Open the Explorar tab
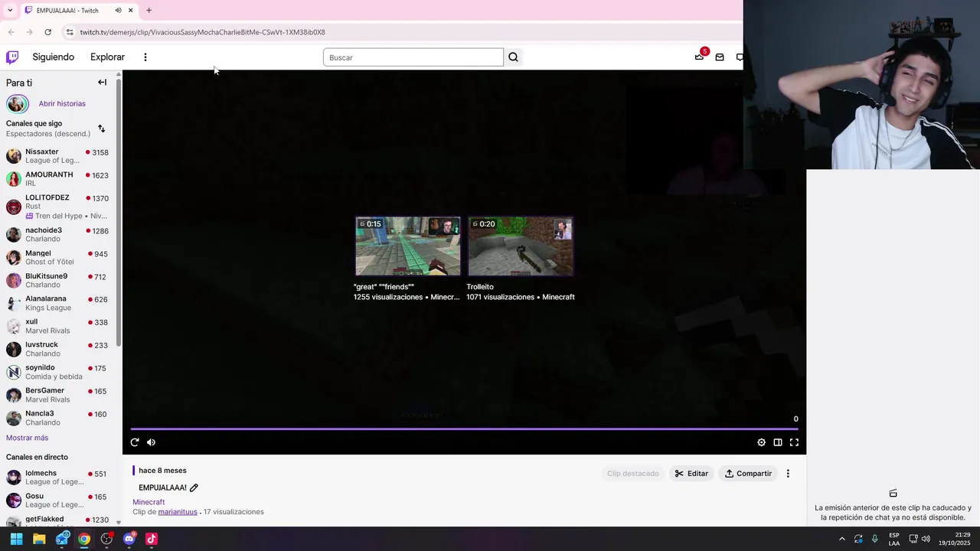The image size is (980, 551). [x=107, y=57]
